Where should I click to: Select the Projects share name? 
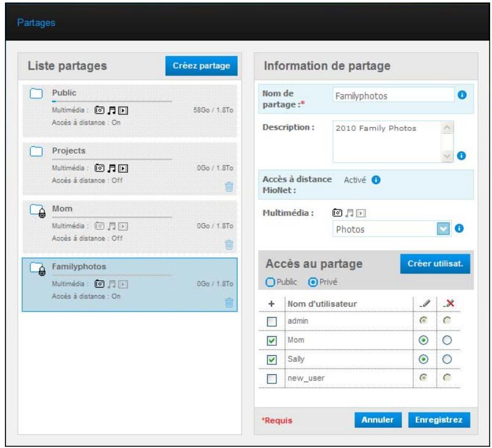69,151
